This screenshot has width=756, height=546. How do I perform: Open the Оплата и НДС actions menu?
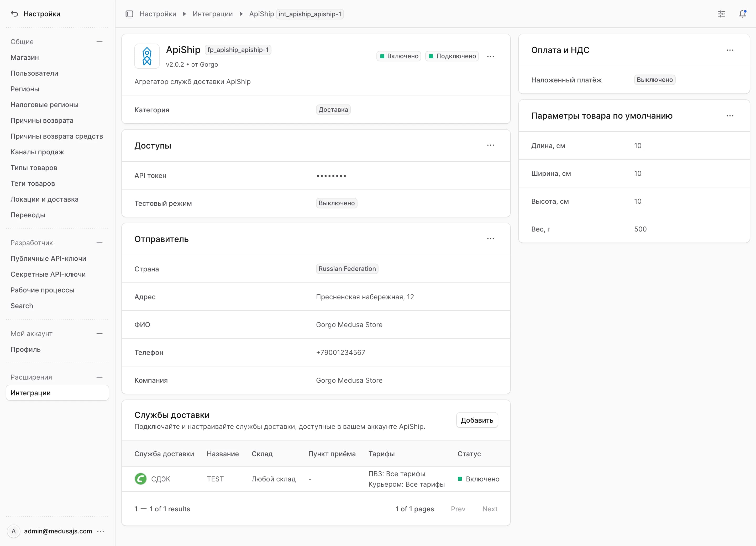click(x=730, y=50)
